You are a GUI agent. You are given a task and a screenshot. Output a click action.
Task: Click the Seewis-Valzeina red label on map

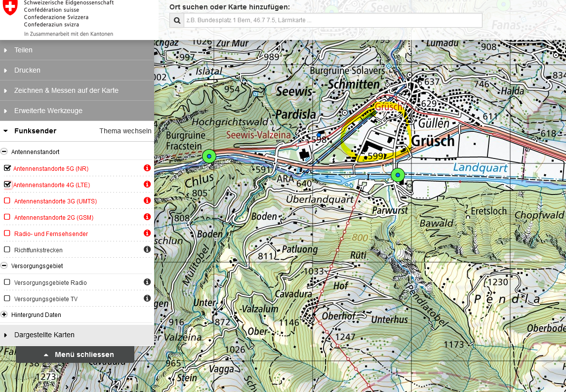(258, 135)
